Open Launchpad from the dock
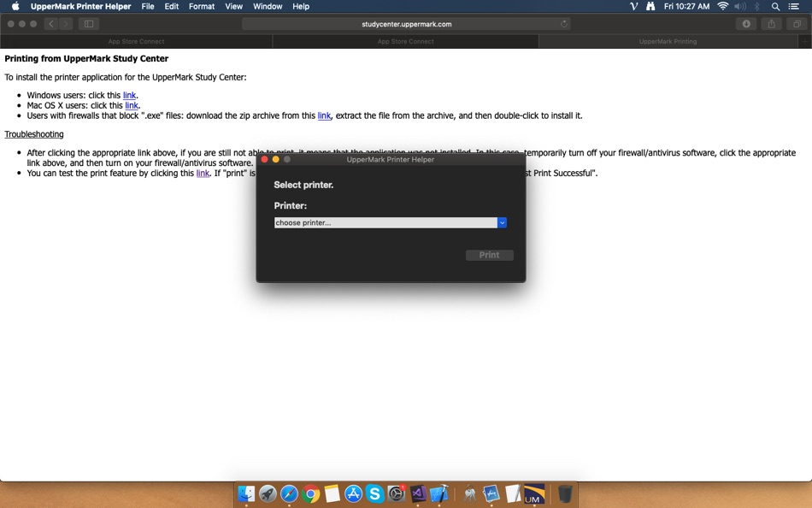Viewport: 812px width, 508px height. [x=268, y=493]
